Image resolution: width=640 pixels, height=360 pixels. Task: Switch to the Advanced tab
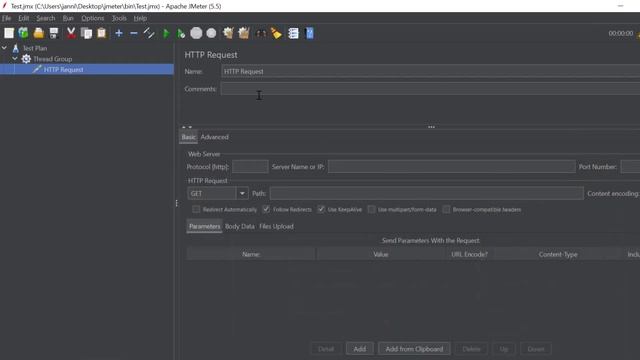(x=215, y=137)
